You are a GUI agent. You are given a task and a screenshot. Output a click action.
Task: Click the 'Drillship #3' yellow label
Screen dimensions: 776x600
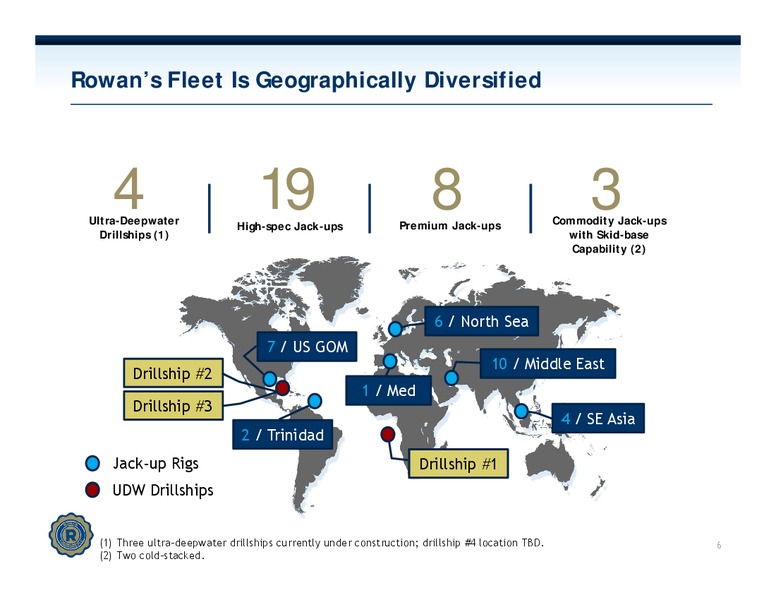click(x=173, y=406)
